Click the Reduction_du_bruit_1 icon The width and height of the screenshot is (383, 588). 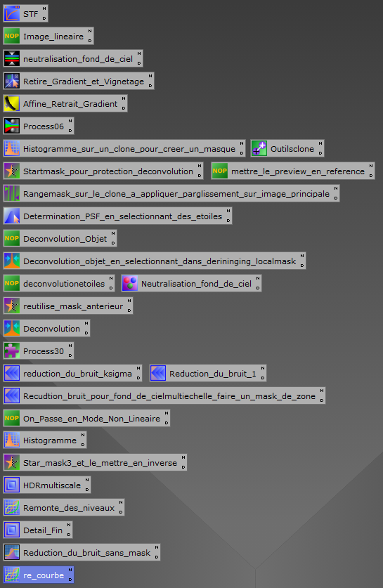[x=158, y=374]
